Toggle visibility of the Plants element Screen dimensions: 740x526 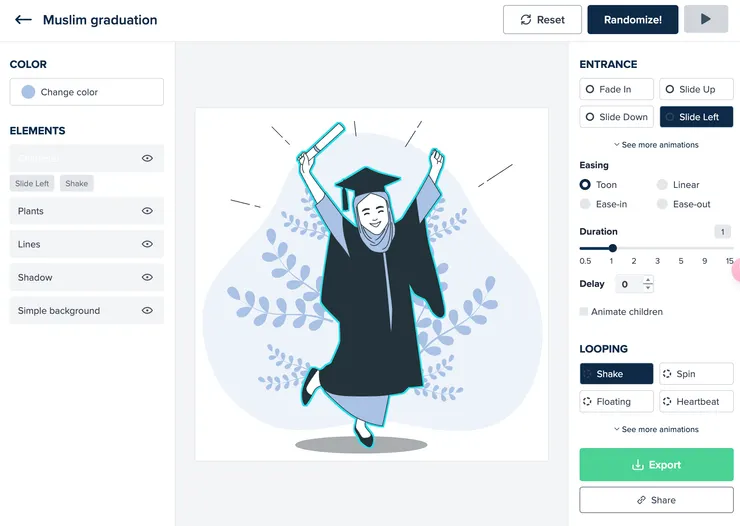coord(147,211)
